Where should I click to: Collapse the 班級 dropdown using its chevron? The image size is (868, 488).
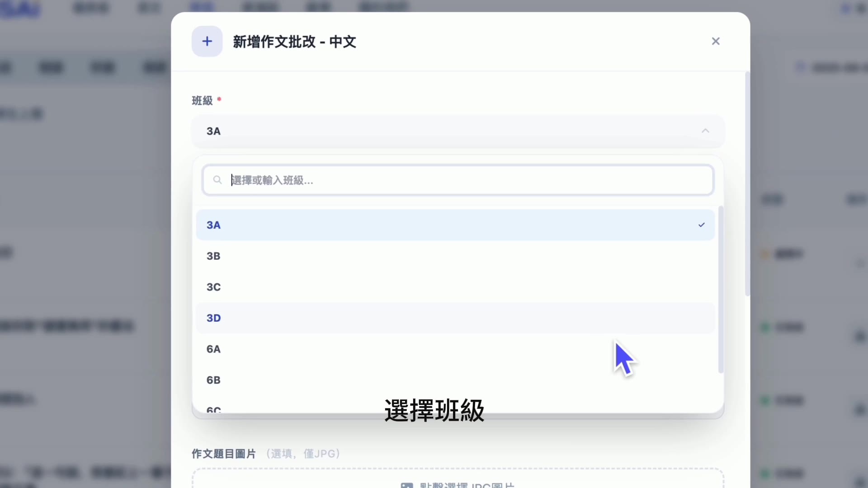[x=705, y=131]
